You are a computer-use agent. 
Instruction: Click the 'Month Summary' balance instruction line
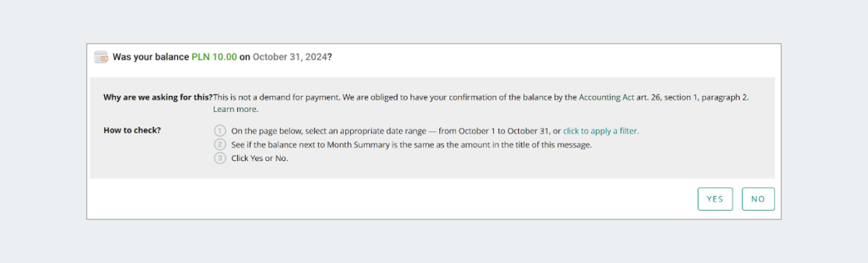click(411, 145)
